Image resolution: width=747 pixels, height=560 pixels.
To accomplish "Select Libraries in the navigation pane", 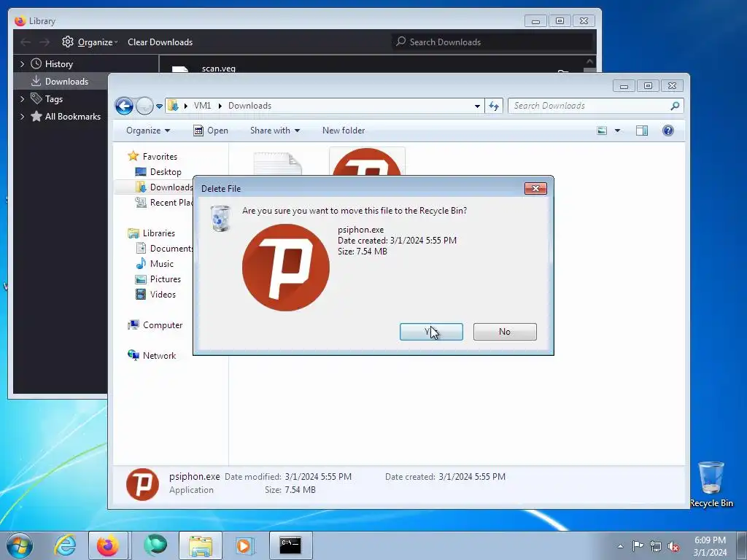I will coord(152,233).
